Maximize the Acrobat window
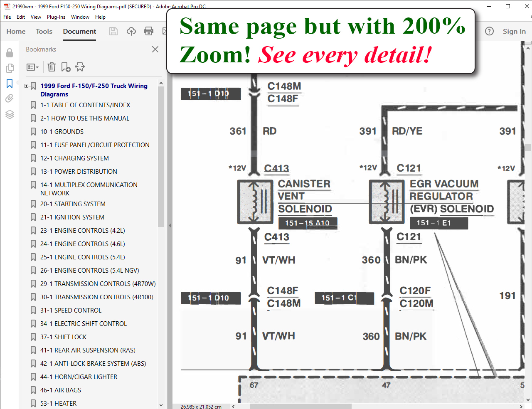Screen dimensions: 532x409 (x=508, y=6)
